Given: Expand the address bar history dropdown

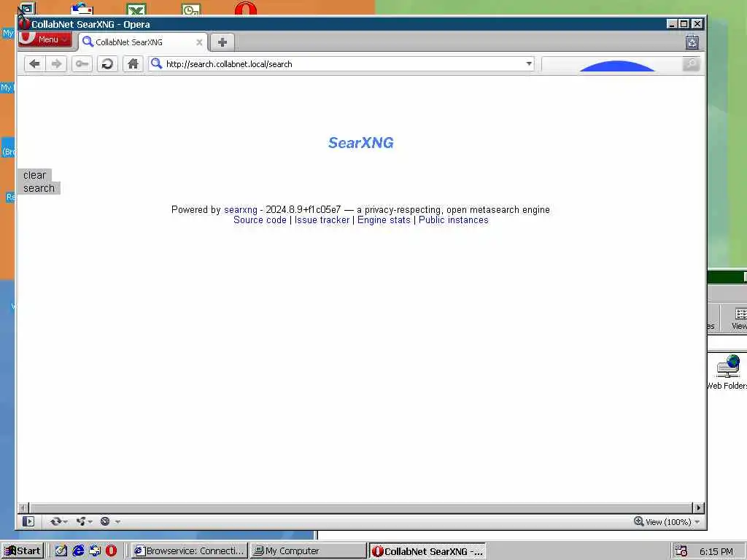Looking at the screenshot, I should click(x=529, y=64).
